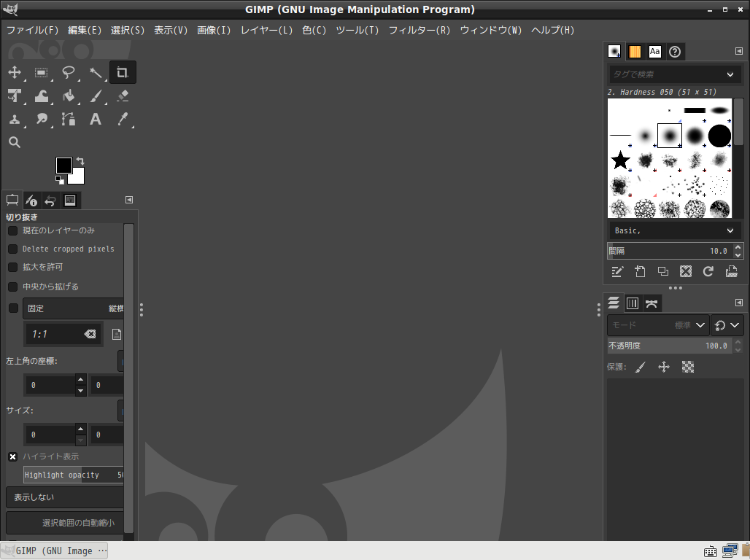This screenshot has width=750, height=560.
Task: Clear the 1:1 aspect ratio field
Action: 90,334
